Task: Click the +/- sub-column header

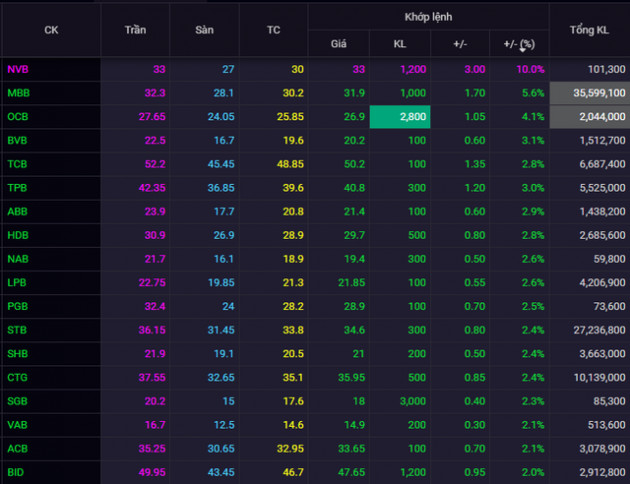Action: [x=460, y=44]
